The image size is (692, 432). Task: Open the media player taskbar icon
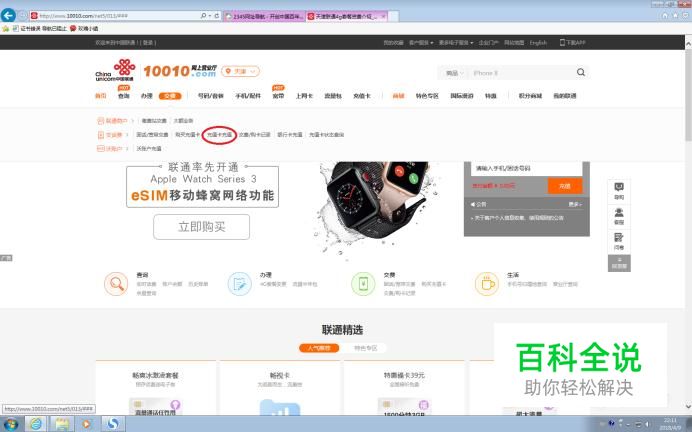(87, 424)
